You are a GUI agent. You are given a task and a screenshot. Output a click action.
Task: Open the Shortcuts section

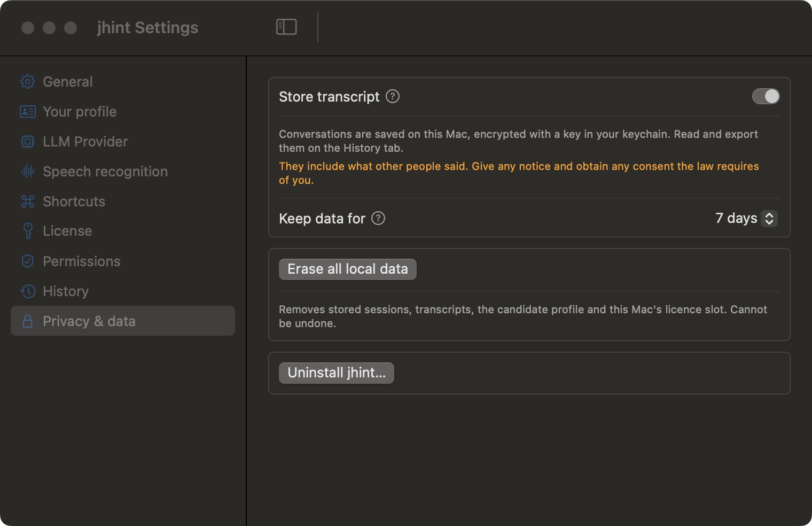[x=123, y=202]
